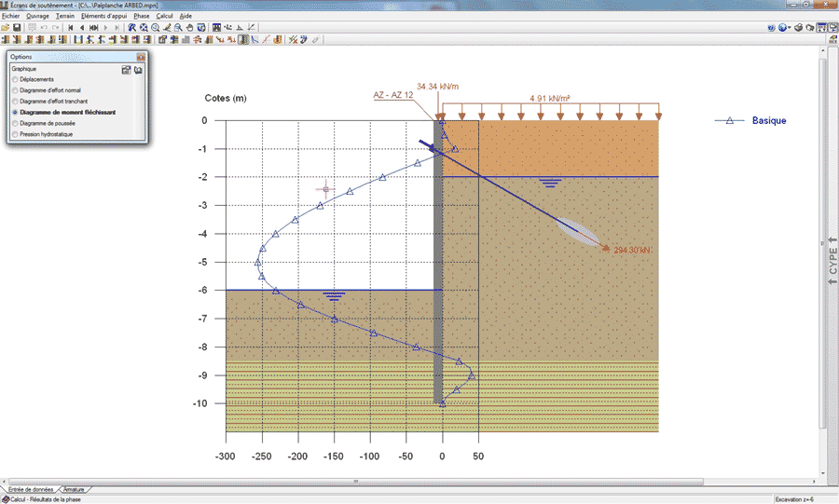Step back to the previous phase

tap(82, 27)
